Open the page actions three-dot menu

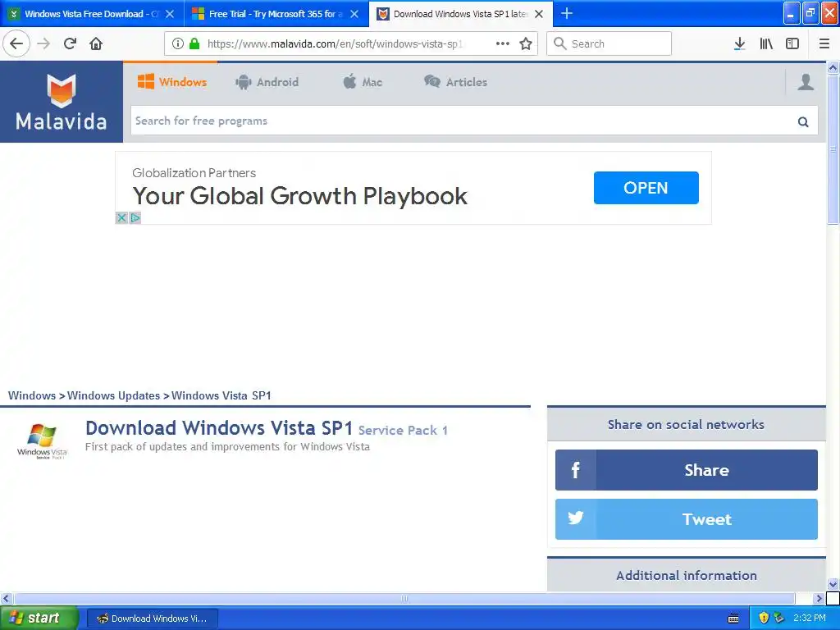(x=503, y=43)
